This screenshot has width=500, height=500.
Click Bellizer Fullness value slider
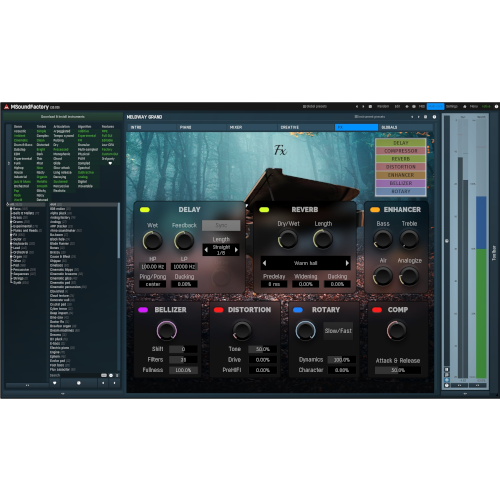[183, 370]
